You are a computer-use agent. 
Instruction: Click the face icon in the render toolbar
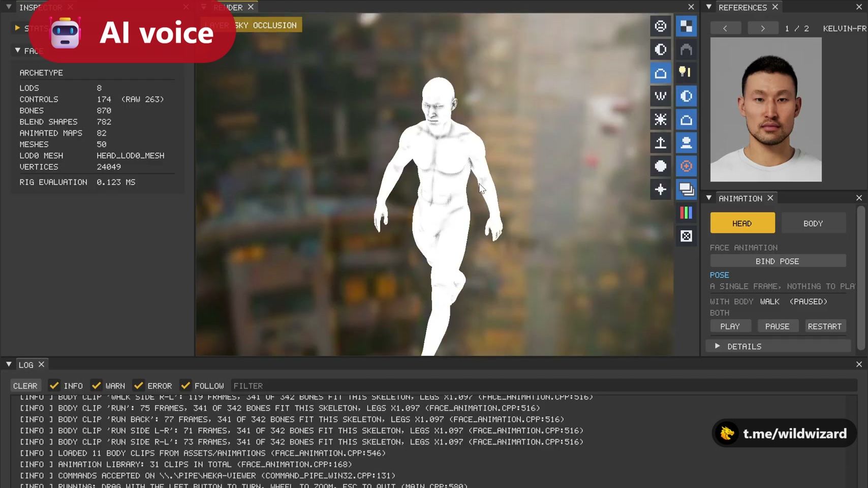(660, 26)
